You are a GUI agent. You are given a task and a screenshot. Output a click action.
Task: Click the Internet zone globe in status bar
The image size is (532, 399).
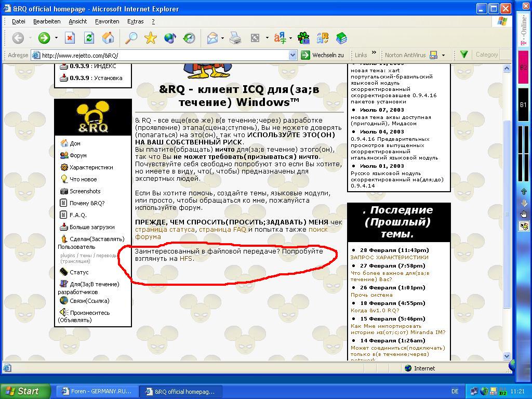point(408,368)
